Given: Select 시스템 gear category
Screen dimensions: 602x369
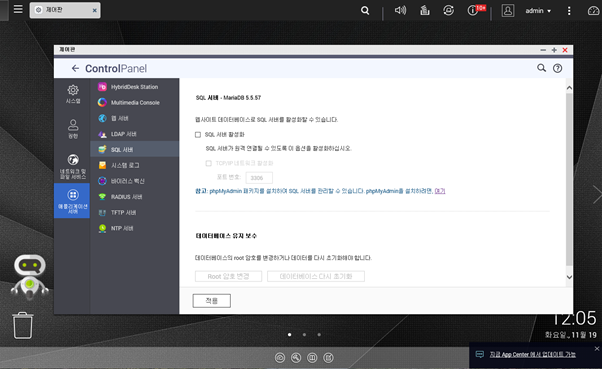Looking at the screenshot, I should pyautogui.click(x=73, y=94).
